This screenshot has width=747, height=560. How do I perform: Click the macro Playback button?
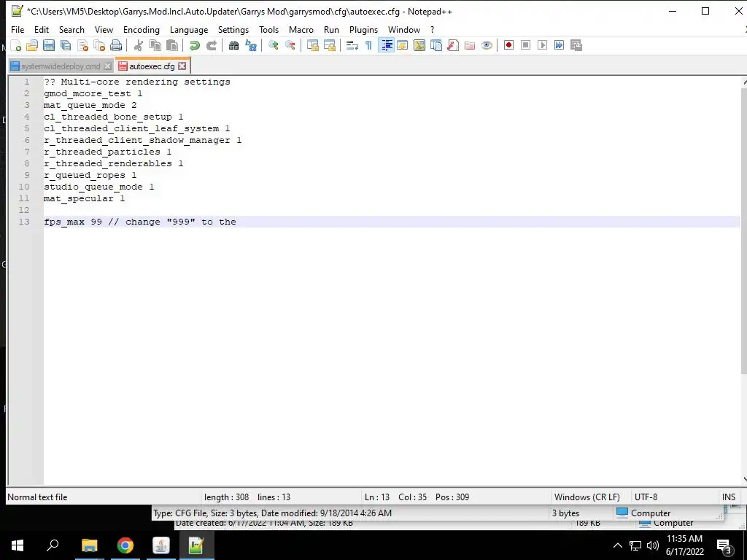click(542, 45)
